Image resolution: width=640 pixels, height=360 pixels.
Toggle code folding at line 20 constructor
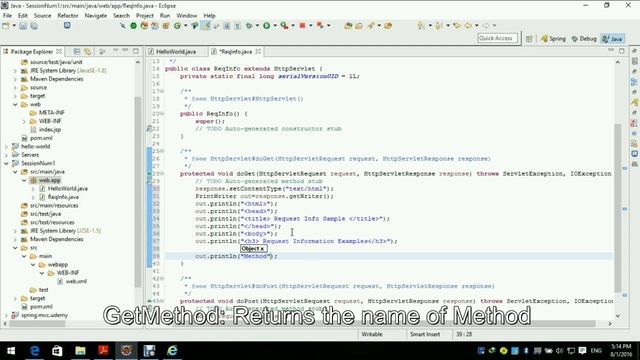tap(162, 113)
